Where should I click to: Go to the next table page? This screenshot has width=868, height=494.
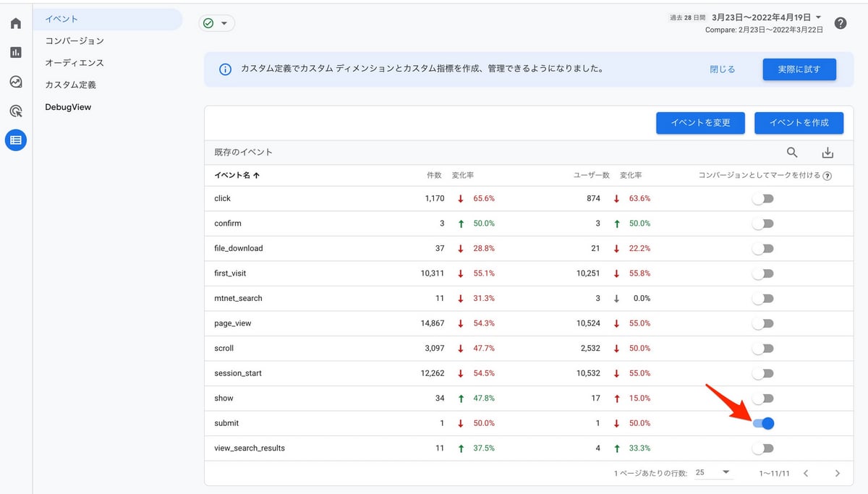pyautogui.click(x=838, y=473)
